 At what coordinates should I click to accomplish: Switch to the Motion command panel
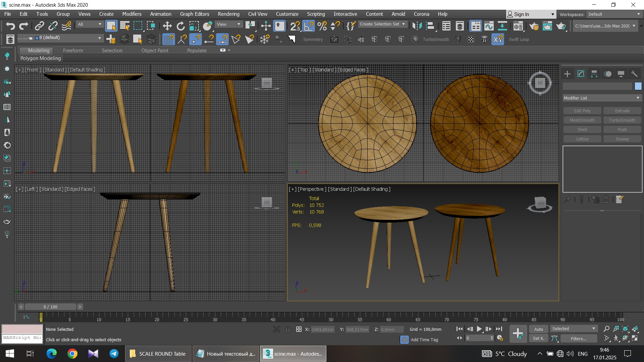tap(607, 74)
